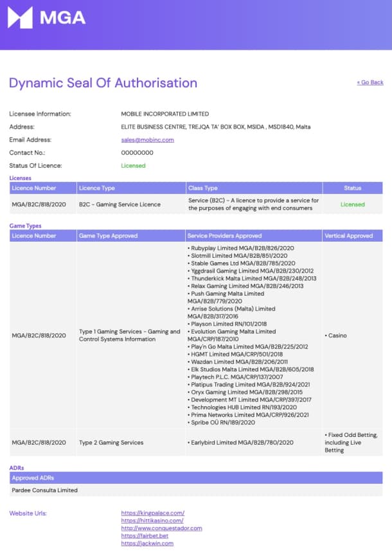Viewport: 392px width, 552px height.
Task: Click the Service Providers Approved header
Action: coord(254,236)
